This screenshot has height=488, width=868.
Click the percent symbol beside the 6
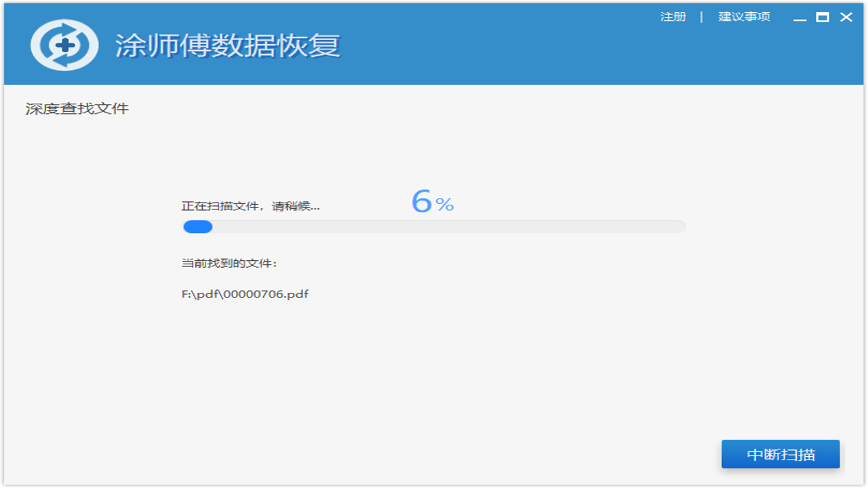click(x=445, y=205)
